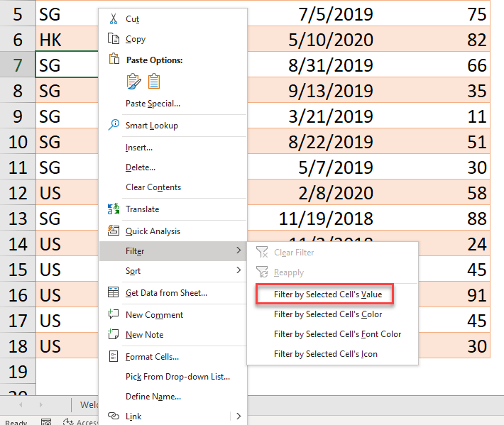Click the Format Cells icon

(x=113, y=357)
